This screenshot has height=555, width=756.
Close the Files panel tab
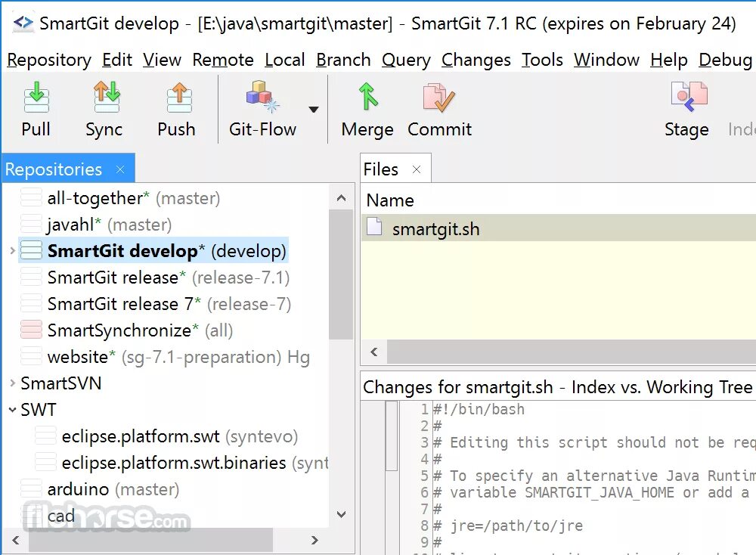[x=417, y=169]
